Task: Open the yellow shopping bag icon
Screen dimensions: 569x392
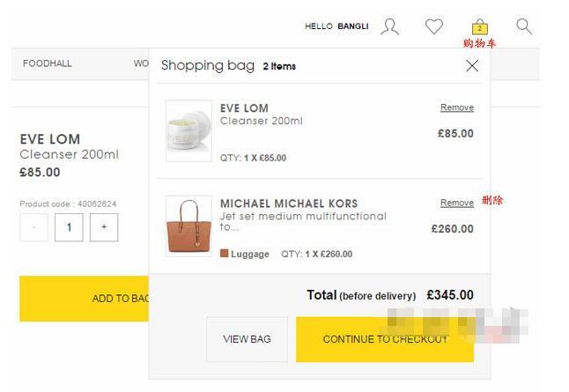Action: pyautogui.click(x=479, y=26)
